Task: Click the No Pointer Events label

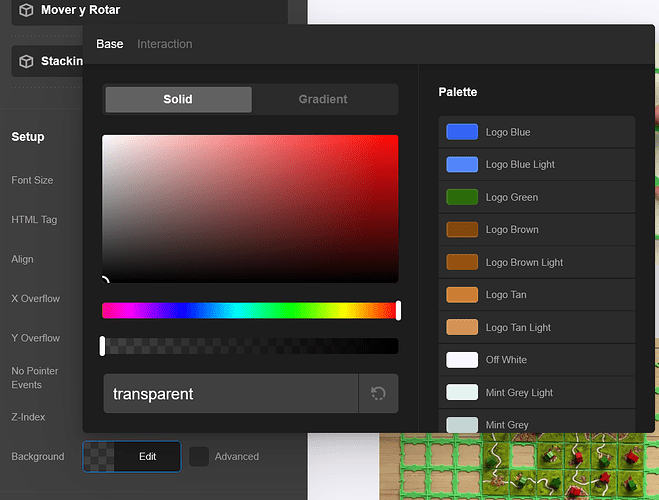Action: (x=35, y=378)
